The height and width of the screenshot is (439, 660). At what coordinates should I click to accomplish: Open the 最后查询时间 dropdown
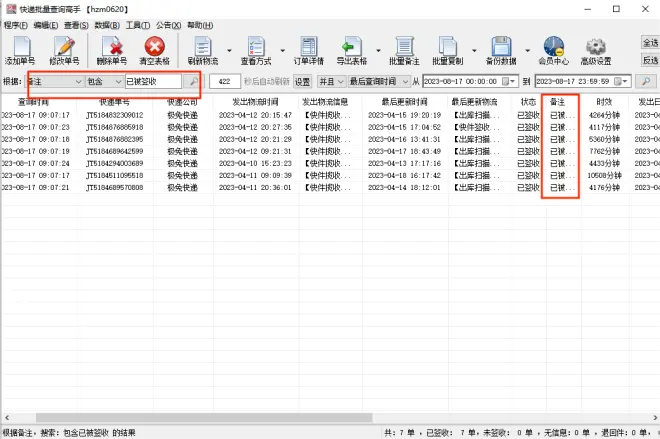point(404,81)
